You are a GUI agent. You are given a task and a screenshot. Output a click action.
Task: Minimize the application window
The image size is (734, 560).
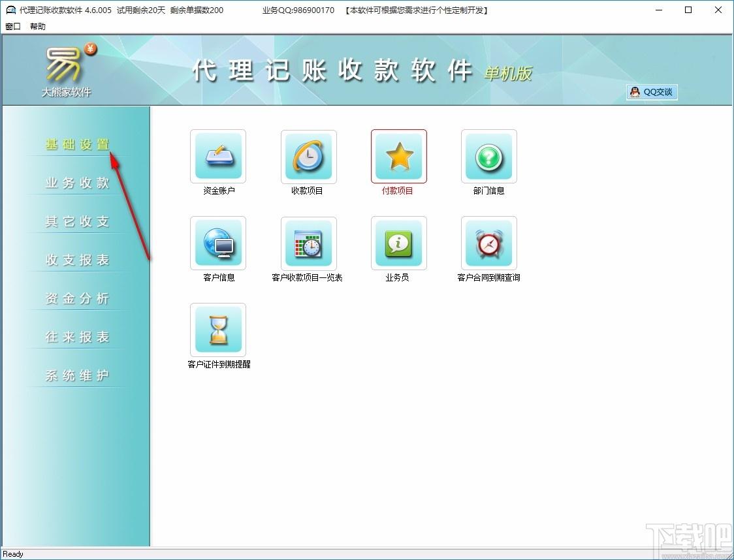(659, 10)
